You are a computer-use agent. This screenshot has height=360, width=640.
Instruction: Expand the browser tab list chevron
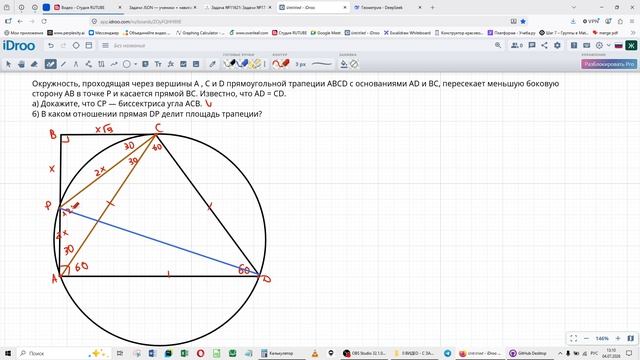(x=574, y=7)
